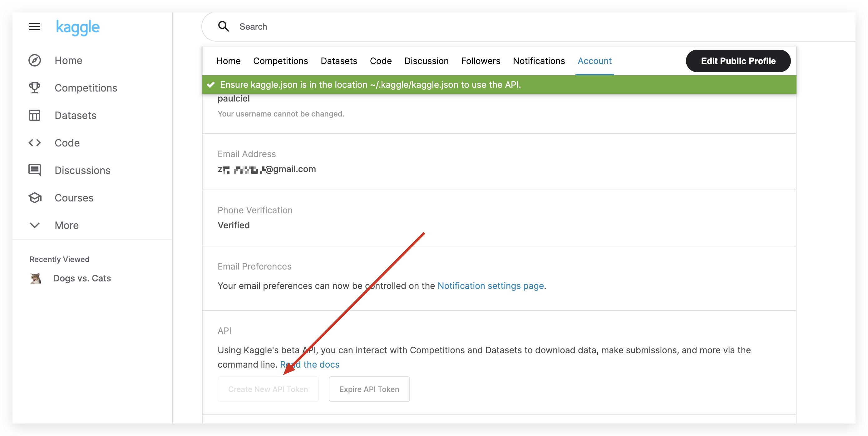Click the search magnifier icon

point(224,26)
